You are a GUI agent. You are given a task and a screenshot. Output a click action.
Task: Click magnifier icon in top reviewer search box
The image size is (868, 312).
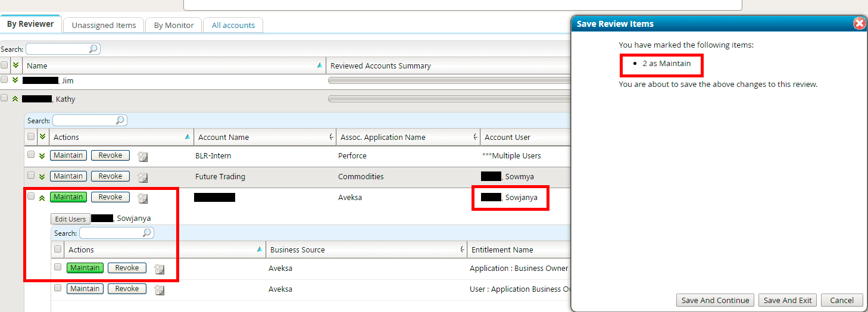93,49
